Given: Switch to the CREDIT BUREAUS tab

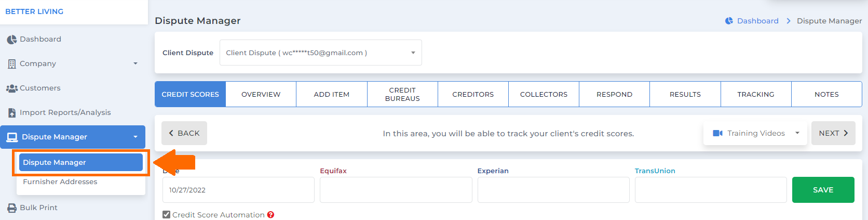Looking at the screenshot, I should [402, 94].
